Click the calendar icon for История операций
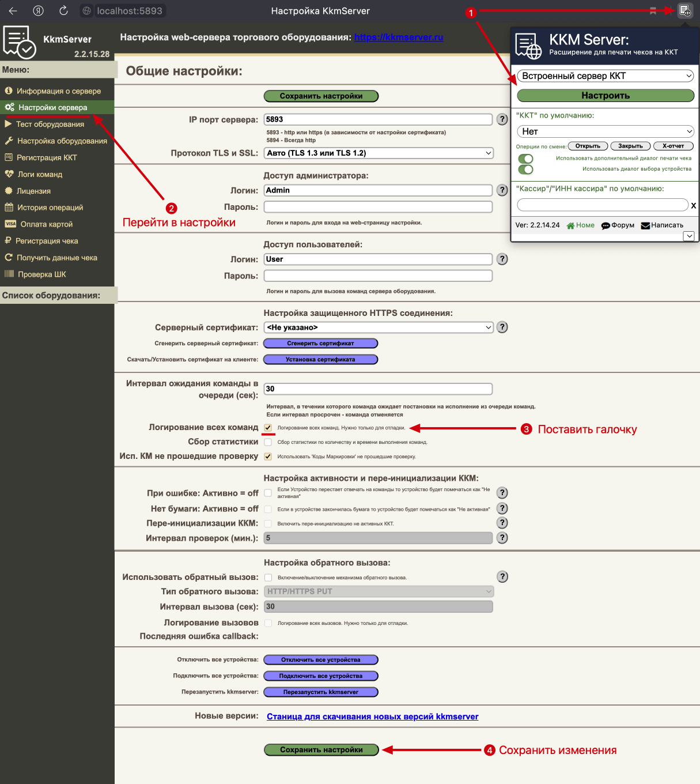Image resolution: width=700 pixels, height=784 pixels. 9,208
